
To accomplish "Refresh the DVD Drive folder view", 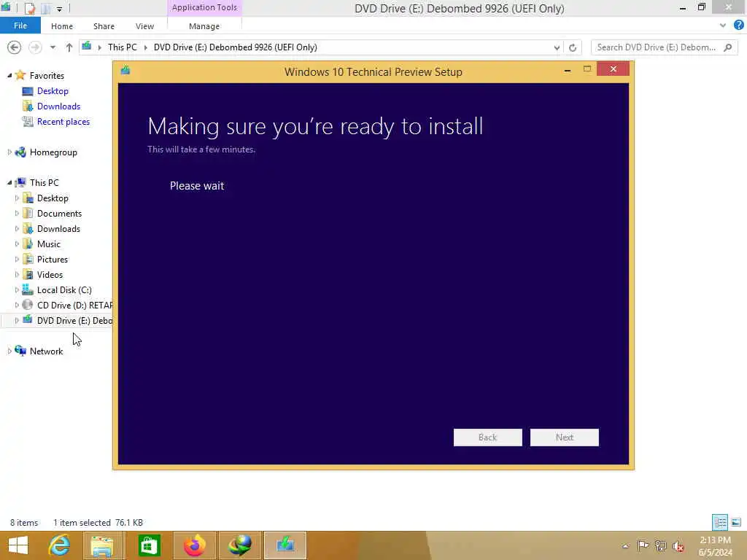I will click(573, 47).
